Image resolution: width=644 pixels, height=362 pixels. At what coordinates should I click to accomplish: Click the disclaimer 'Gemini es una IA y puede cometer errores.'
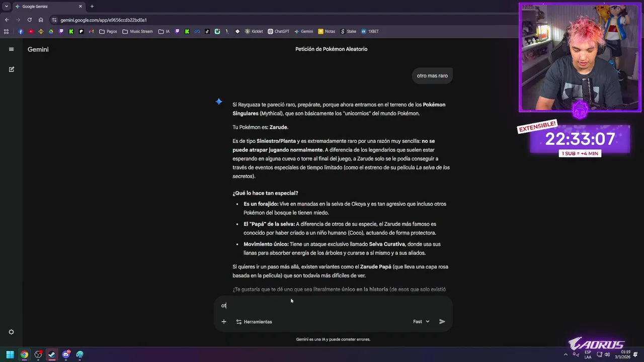pos(333,339)
